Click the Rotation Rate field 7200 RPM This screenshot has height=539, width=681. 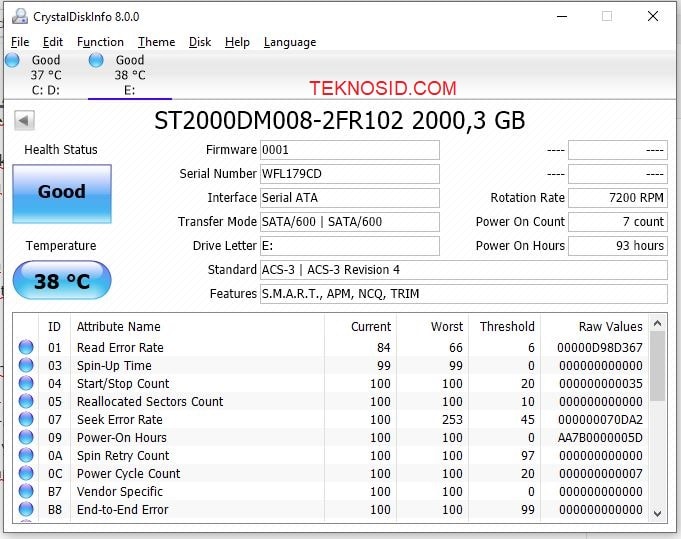click(618, 198)
